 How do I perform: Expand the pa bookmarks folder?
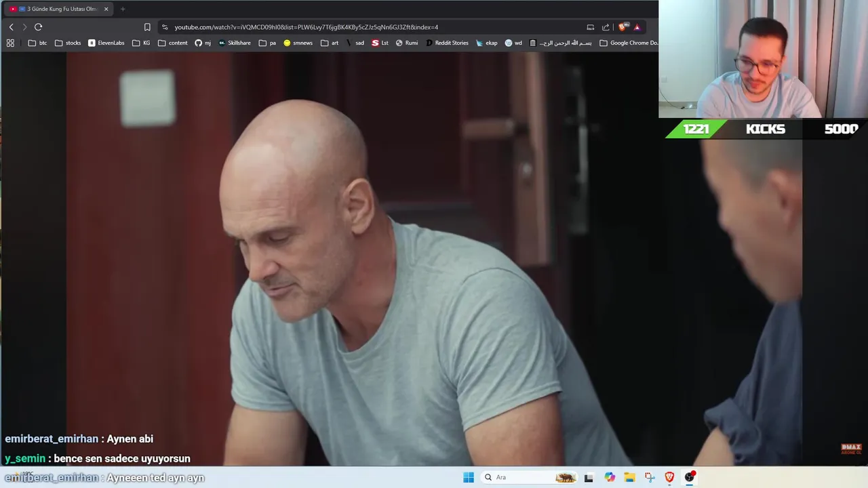pos(268,43)
